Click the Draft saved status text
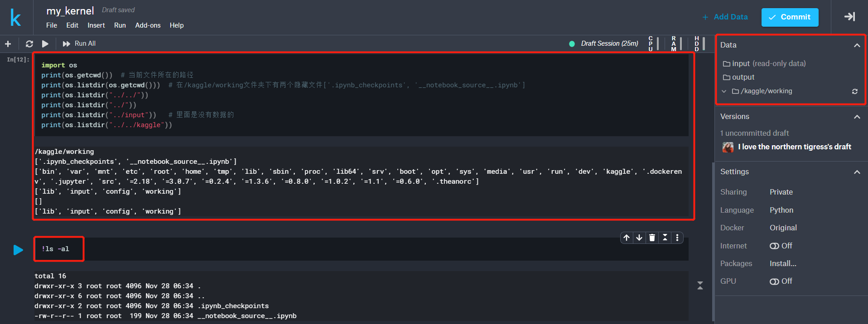Screen dimensions: 868x324 pos(118,10)
